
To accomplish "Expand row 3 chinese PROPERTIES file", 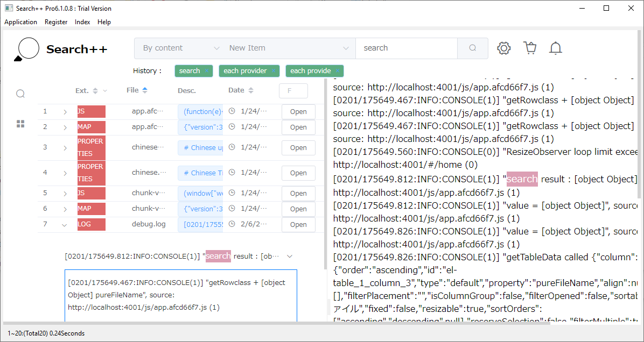I will click(65, 148).
